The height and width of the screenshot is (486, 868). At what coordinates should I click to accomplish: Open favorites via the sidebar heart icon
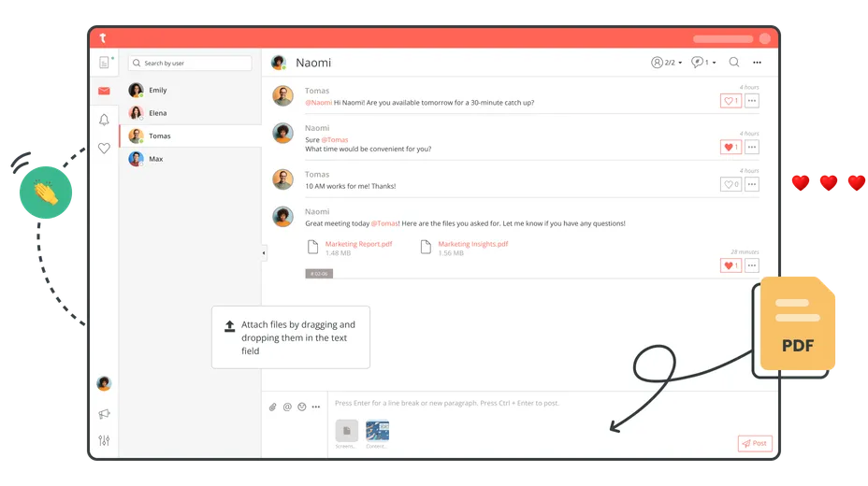pos(104,148)
